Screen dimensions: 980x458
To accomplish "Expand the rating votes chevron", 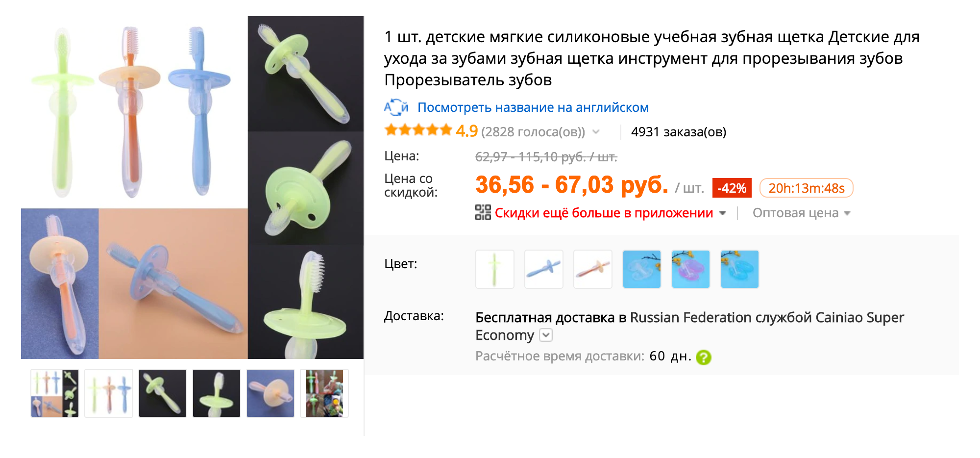I will point(596,132).
